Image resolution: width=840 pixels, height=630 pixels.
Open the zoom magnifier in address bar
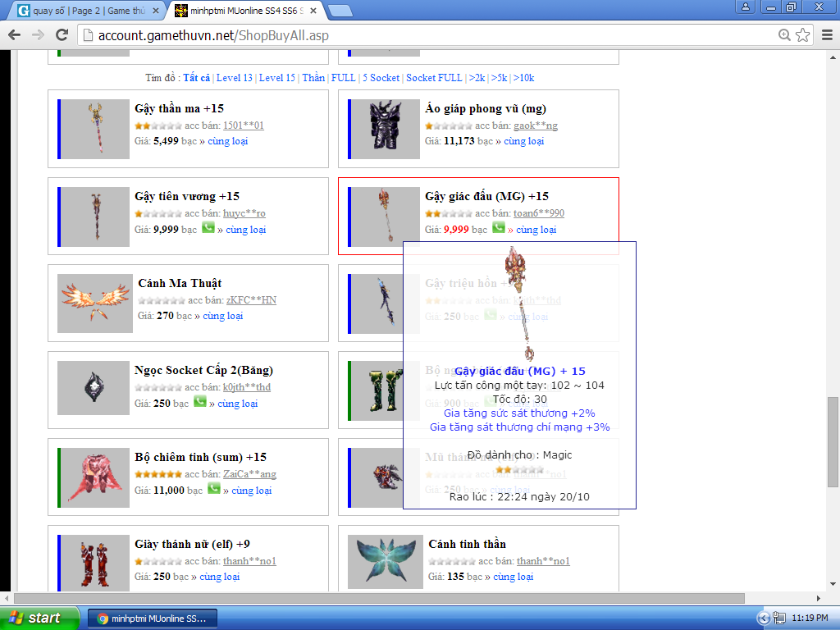point(784,35)
